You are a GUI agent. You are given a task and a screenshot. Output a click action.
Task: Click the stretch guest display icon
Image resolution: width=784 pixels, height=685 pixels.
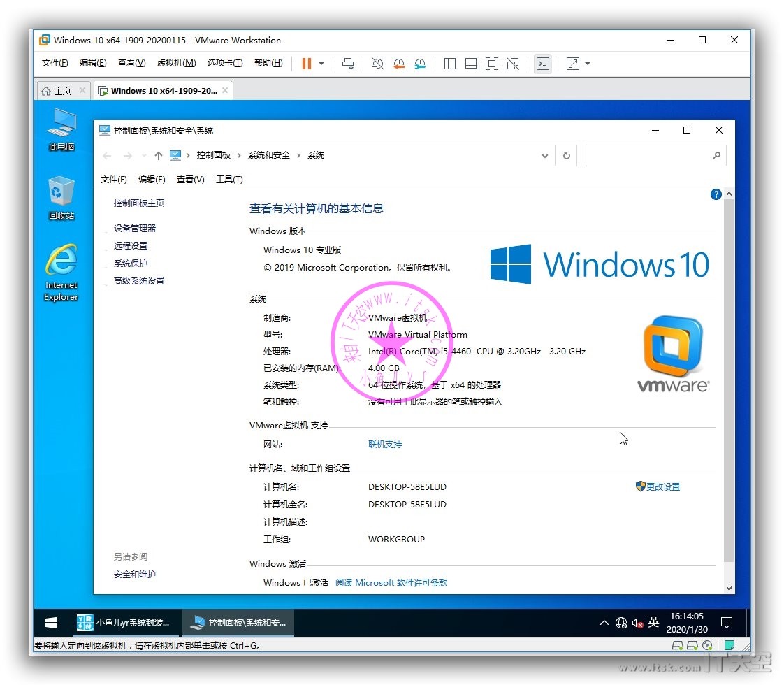tap(572, 64)
